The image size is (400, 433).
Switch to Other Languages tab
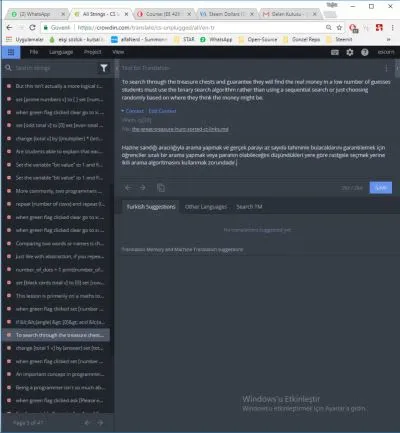pyautogui.click(x=206, y=207)
